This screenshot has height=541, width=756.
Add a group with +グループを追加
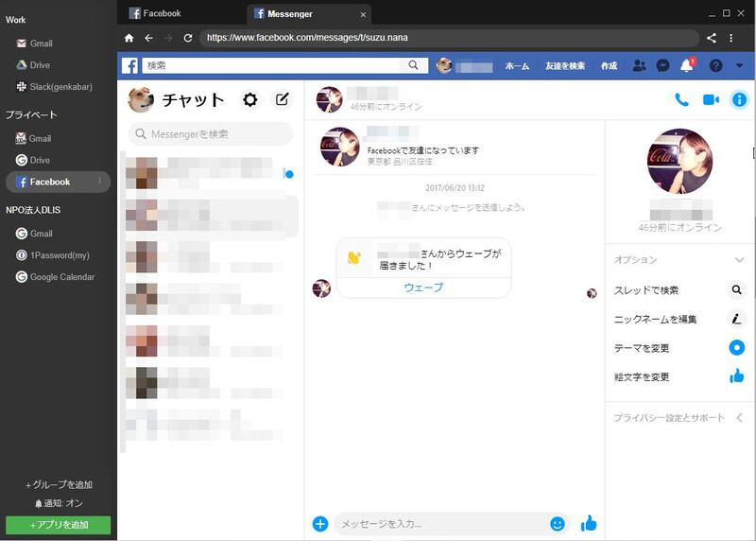click(59, 484)
